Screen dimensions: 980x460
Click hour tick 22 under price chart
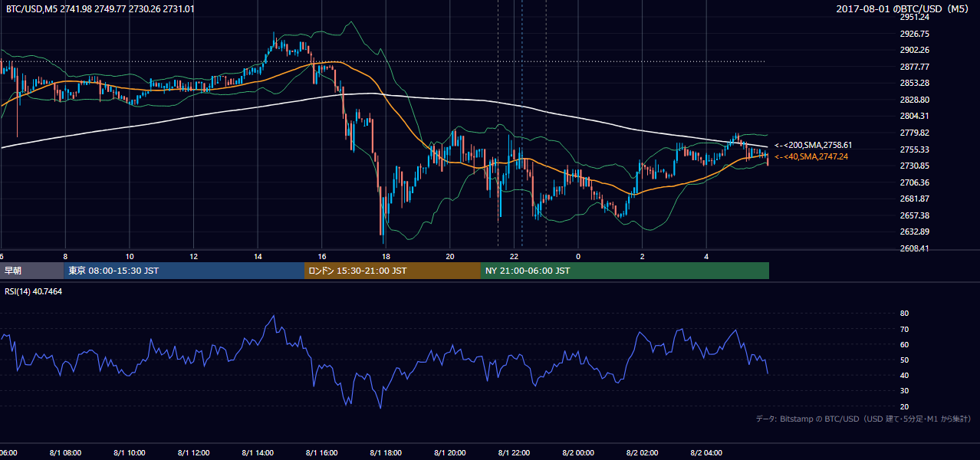pyautogui.click(x=515, y=256)
